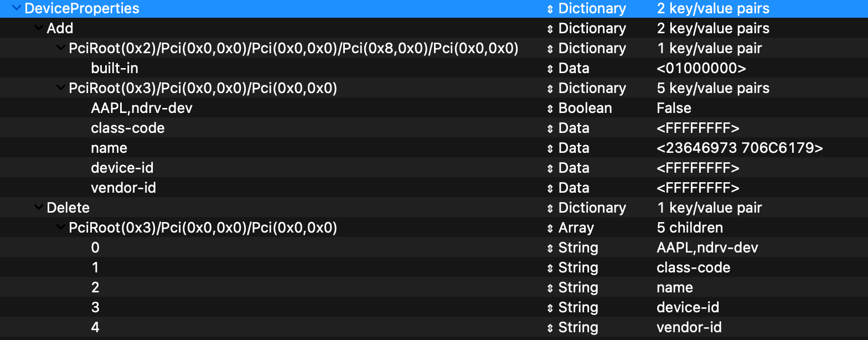The image size is (868, 340).
Task: Collapse the PciRoot(0x2) entry's disclosure arrow
Action: point(60,49)
